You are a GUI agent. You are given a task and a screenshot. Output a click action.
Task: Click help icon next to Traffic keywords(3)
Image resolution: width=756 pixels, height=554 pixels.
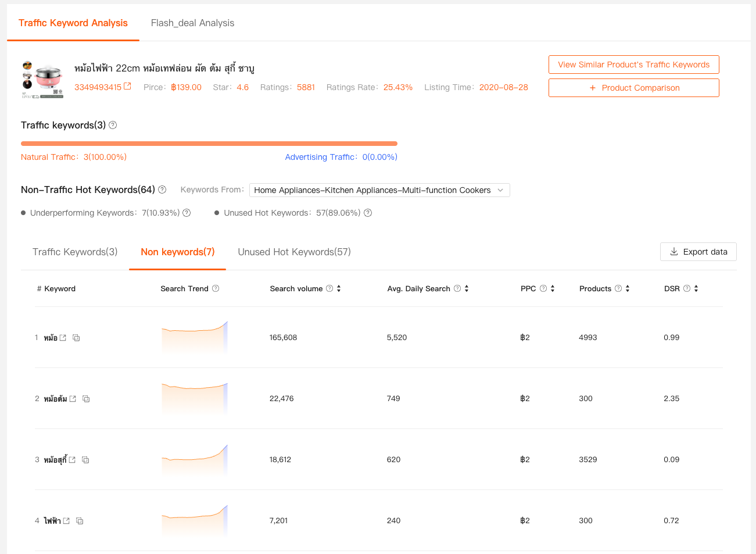[113, 125]
